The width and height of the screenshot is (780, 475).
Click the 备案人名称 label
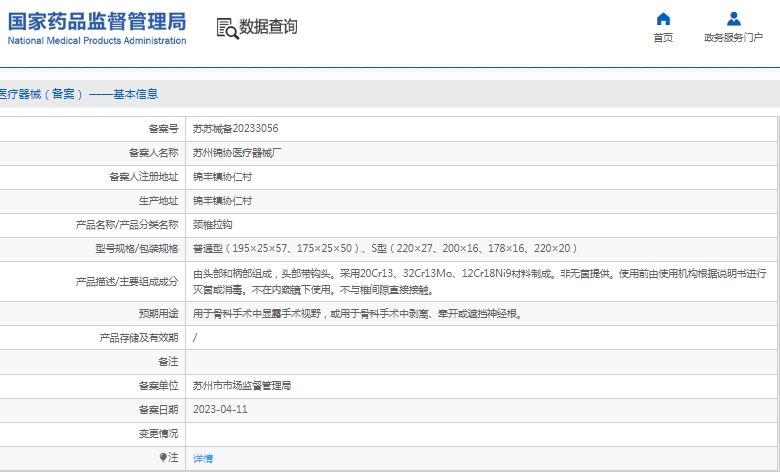153,153
